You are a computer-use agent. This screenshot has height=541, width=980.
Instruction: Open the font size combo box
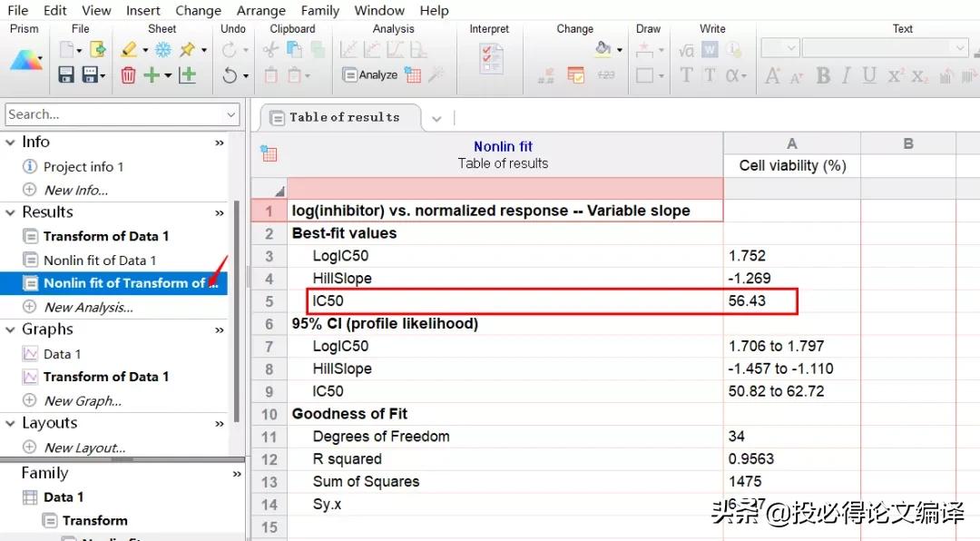coord(780,48)
